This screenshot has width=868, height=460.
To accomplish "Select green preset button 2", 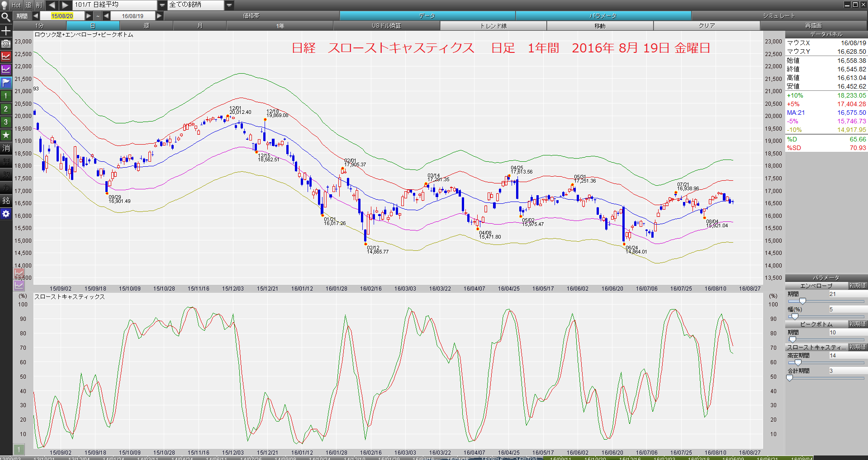I will coord(6,109).
